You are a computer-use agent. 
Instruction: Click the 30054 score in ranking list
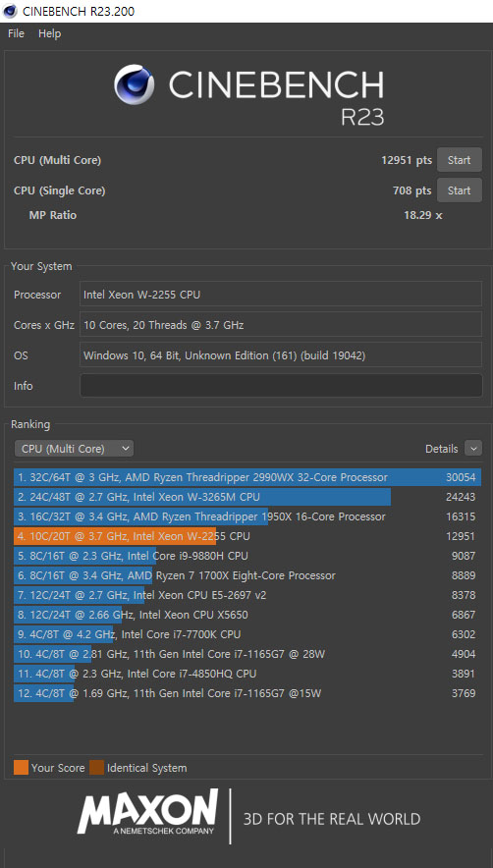[461, 478]
